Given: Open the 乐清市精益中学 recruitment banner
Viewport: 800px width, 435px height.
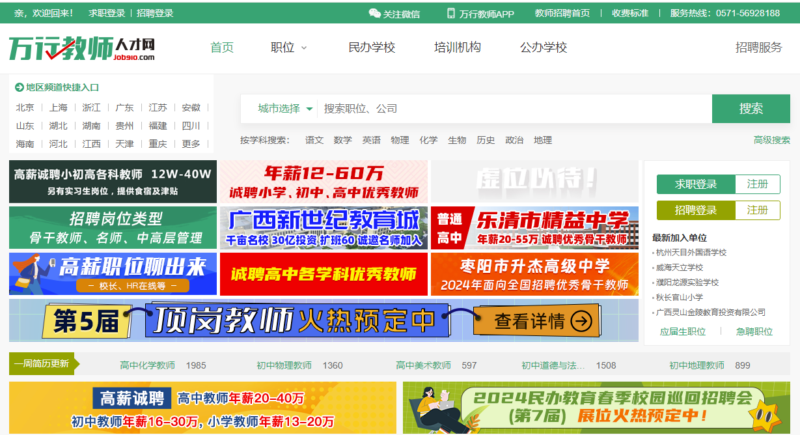Looking at the screenshot, I should point(534,228).
